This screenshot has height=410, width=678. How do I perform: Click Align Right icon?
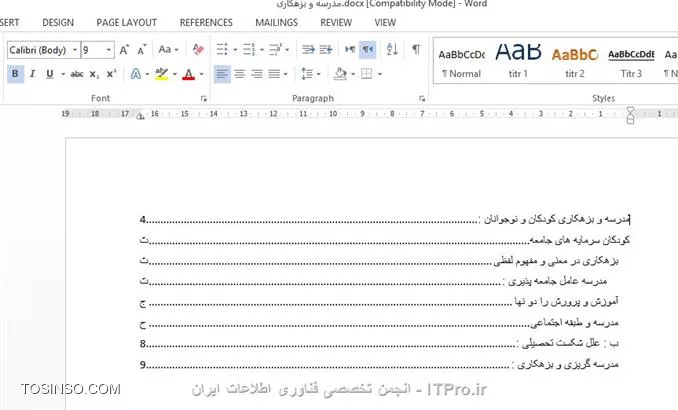pyautogui.click(x=257, y=74)
